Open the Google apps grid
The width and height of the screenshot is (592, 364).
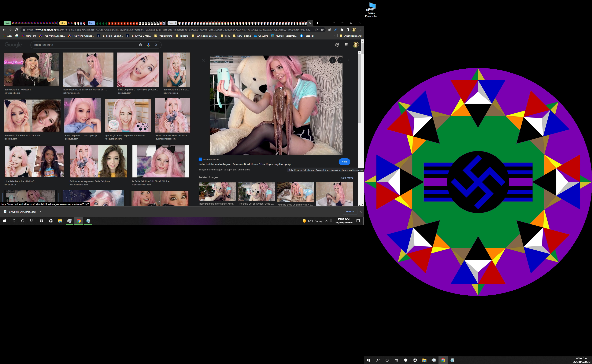[346, 45]
